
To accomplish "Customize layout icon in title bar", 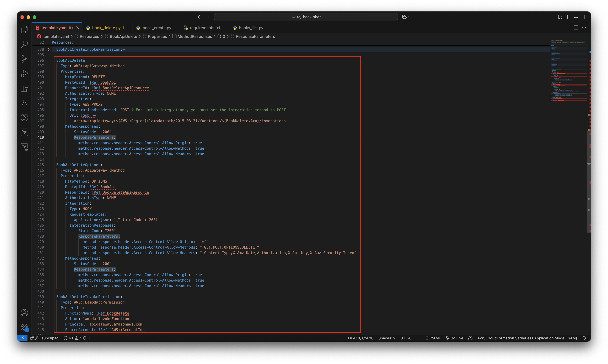I will coord(560,17).
